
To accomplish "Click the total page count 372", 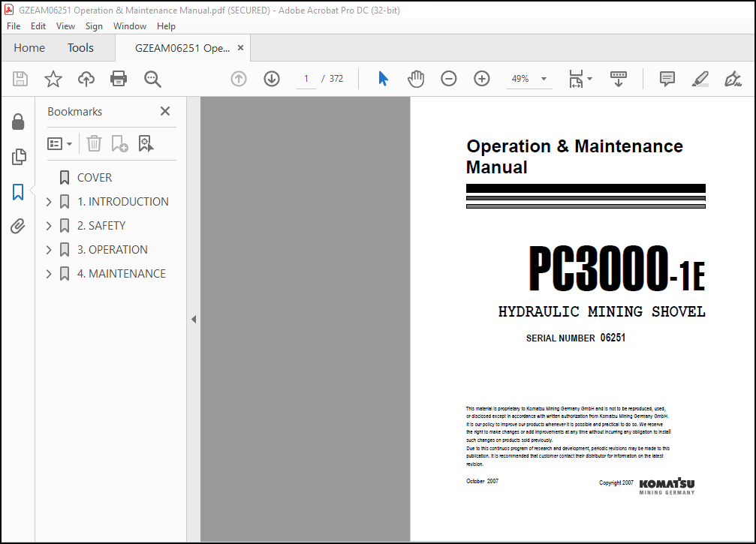I will point(336,79).
